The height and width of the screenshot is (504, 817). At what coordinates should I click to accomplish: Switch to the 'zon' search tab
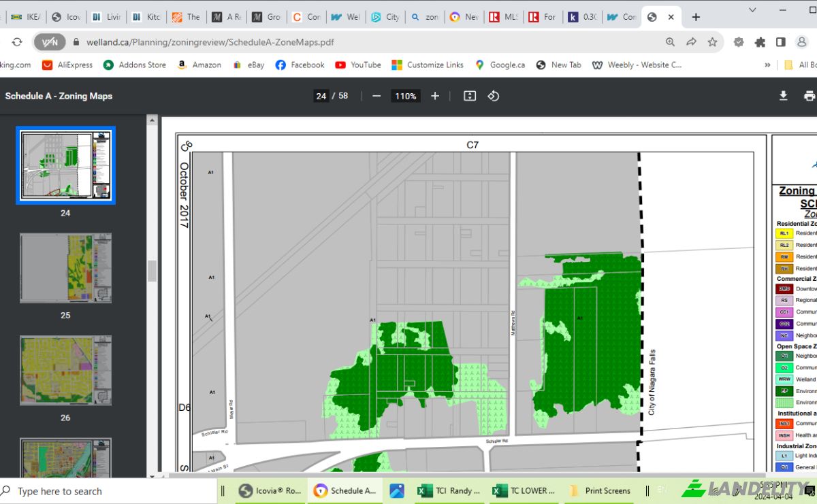point(424,17)
